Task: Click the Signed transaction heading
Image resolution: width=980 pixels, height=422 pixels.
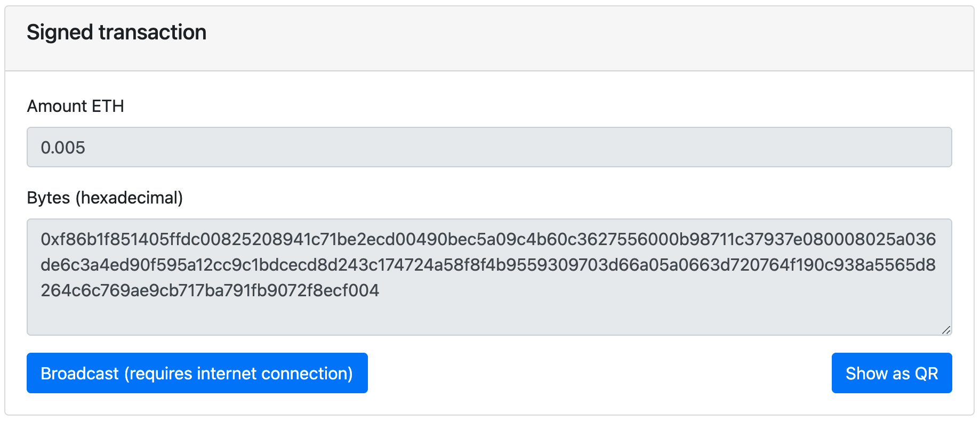Action: [117, 33]
